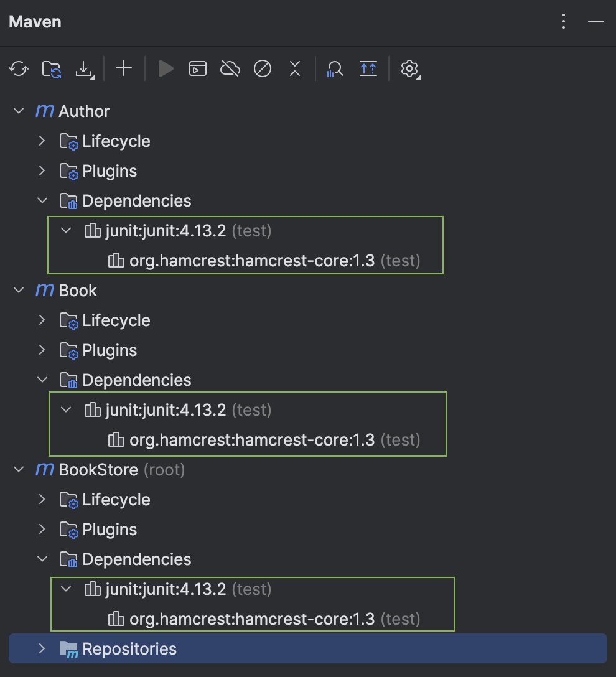Image resolution: width=616 pixels, height=677 pixels.
Task: Run the selected Maven goal
Action: (x=165, y=68)
